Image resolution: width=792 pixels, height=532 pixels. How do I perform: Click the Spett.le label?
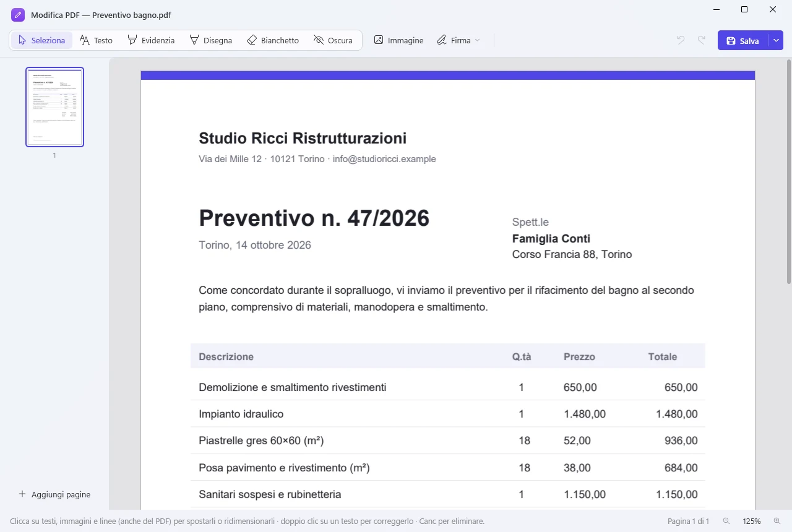(x=530, y=222)
